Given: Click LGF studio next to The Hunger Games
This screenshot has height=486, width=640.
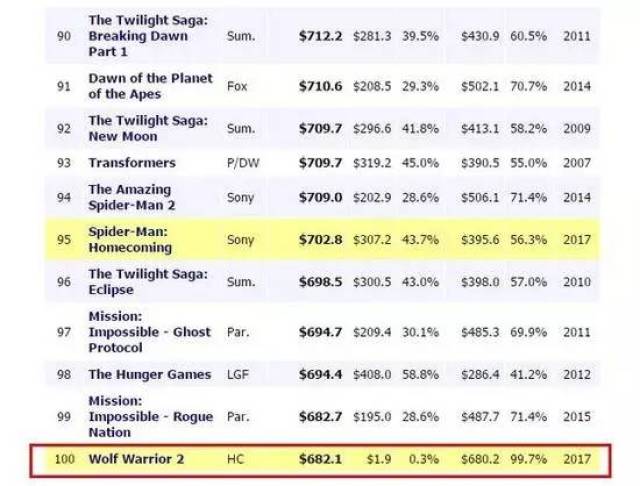Looking at the screenshot, I should pos(238,374).
